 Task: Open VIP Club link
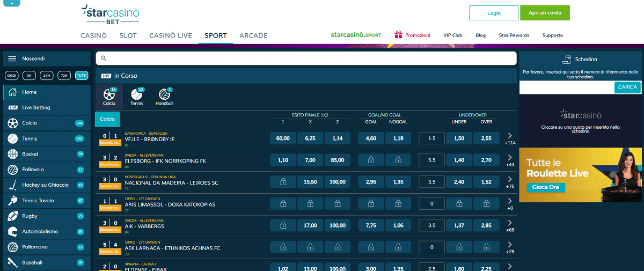[453, 35]
